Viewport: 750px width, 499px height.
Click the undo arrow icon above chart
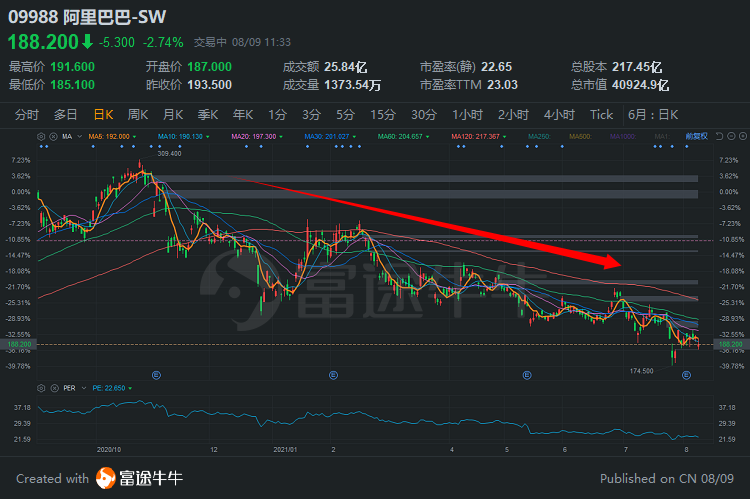pyautogui.click(x=719, y=136)
